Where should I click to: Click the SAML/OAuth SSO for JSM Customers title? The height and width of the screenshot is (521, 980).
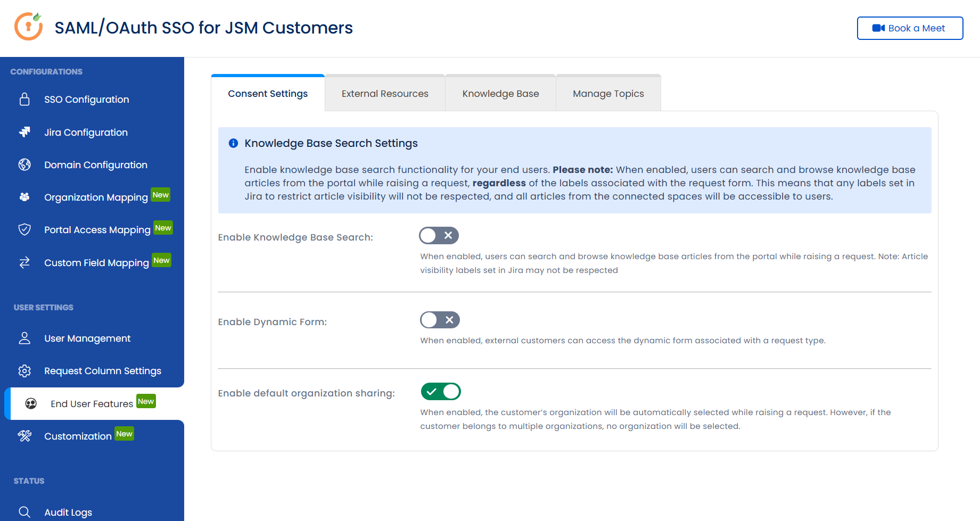pos(203,28)
